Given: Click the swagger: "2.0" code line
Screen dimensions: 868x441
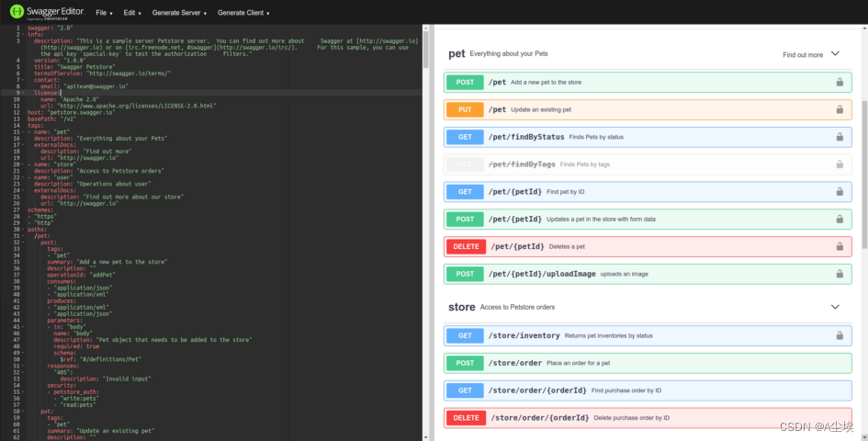Looking at the screenshot, I should pyautogui.click(x=51, y=28).
